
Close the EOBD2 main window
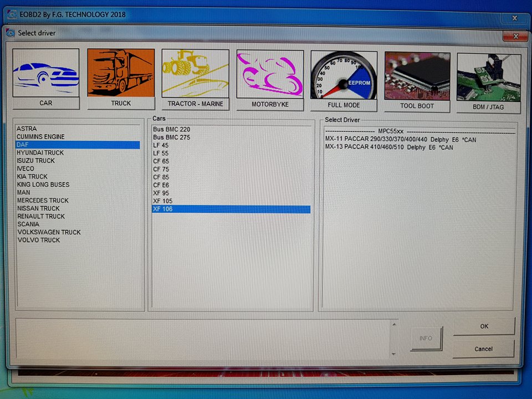515,18
